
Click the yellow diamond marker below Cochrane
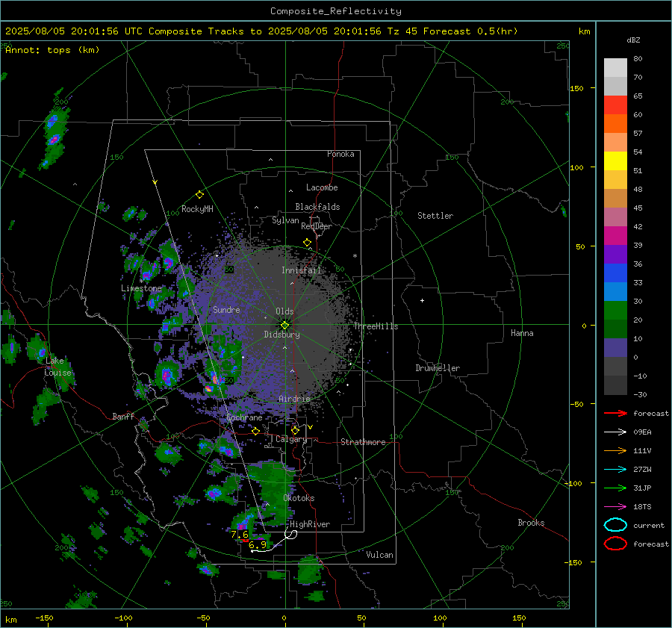(x=256, y=431)
